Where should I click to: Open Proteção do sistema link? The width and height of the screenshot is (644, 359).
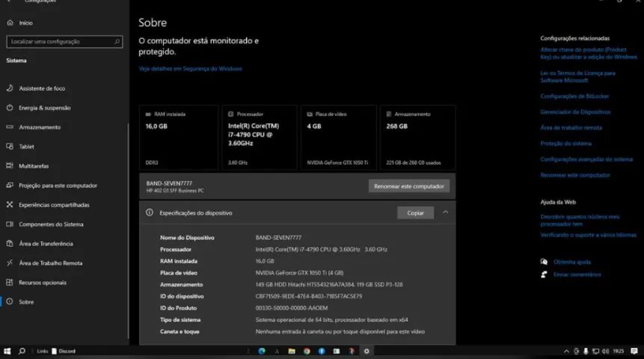[566, 144]
